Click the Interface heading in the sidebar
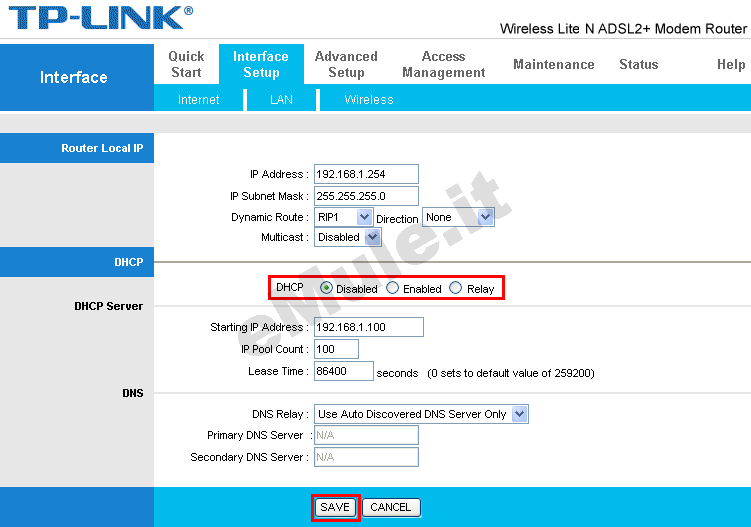Image resolution: width=751 pixels, height=527 pixels. 73,78
